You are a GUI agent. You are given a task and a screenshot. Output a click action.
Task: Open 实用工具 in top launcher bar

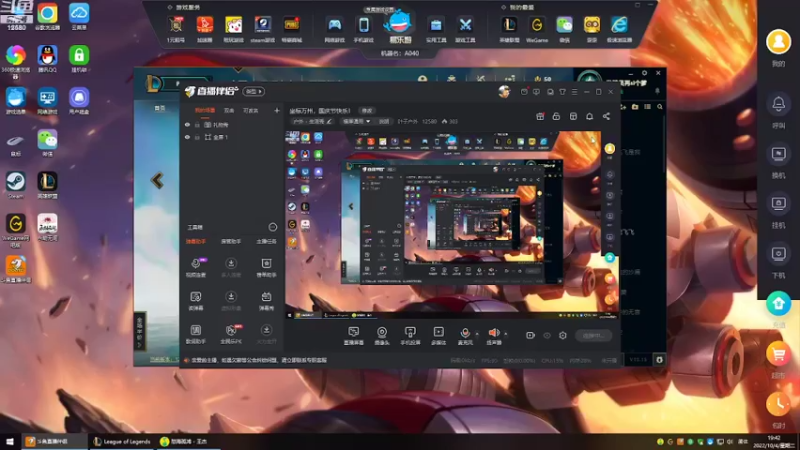pyautogui.click(x=436, y=28)
